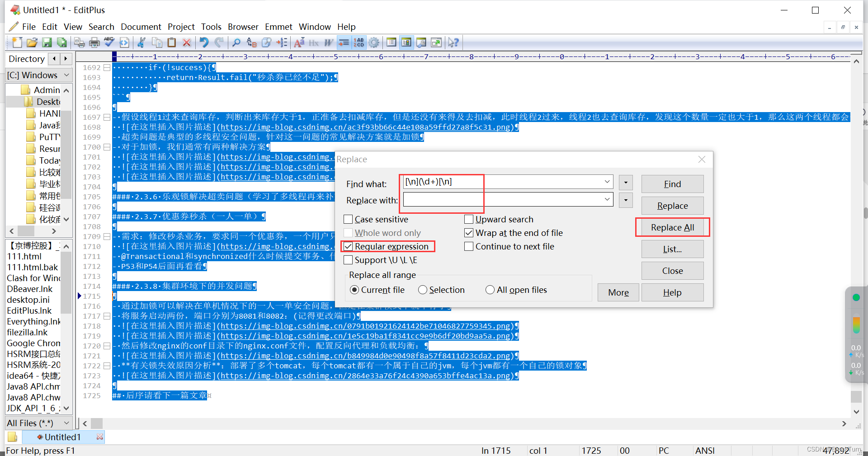868x456 pixels.
Task: Open the Tools menu
Action: [x=211, y=27]
